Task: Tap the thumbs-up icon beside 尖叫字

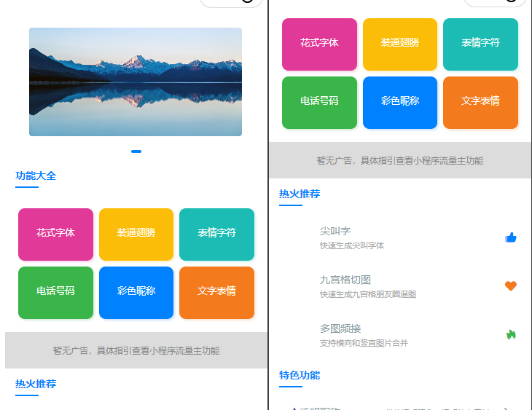Action: coord(511,237)
